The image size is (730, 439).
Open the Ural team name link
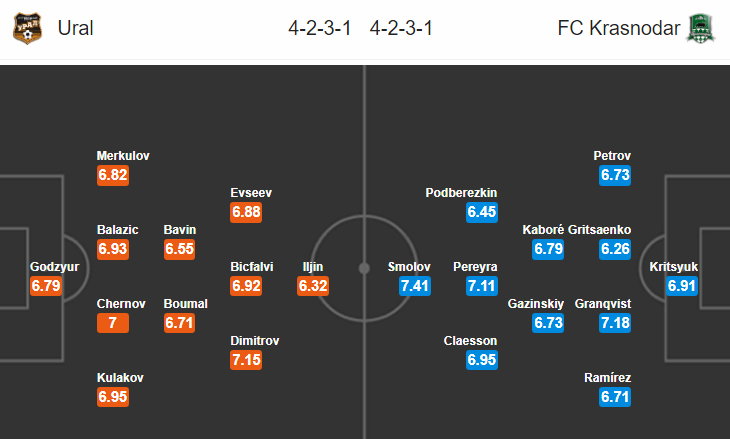pyautogui.click(x=75, y=28)
